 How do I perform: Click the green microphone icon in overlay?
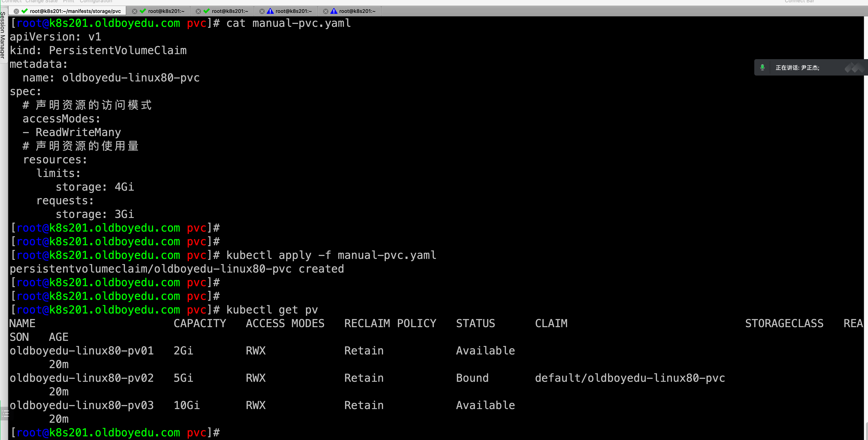[762, 67]
